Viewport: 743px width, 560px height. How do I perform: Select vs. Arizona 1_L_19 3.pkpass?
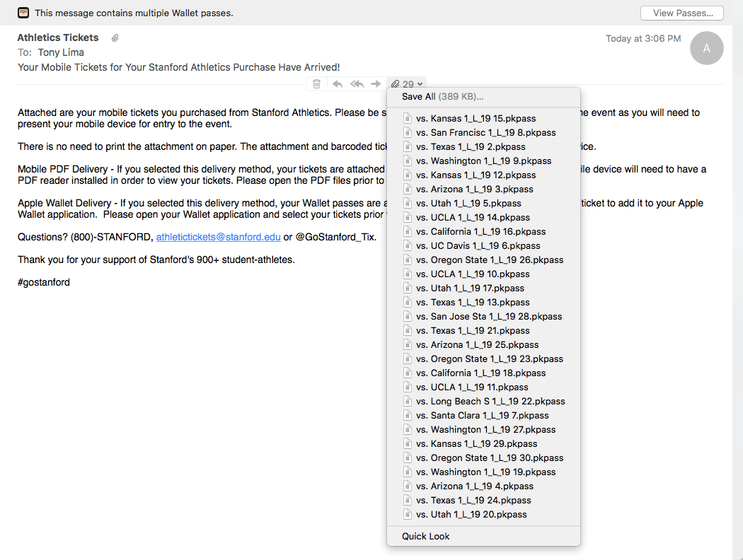483,189
